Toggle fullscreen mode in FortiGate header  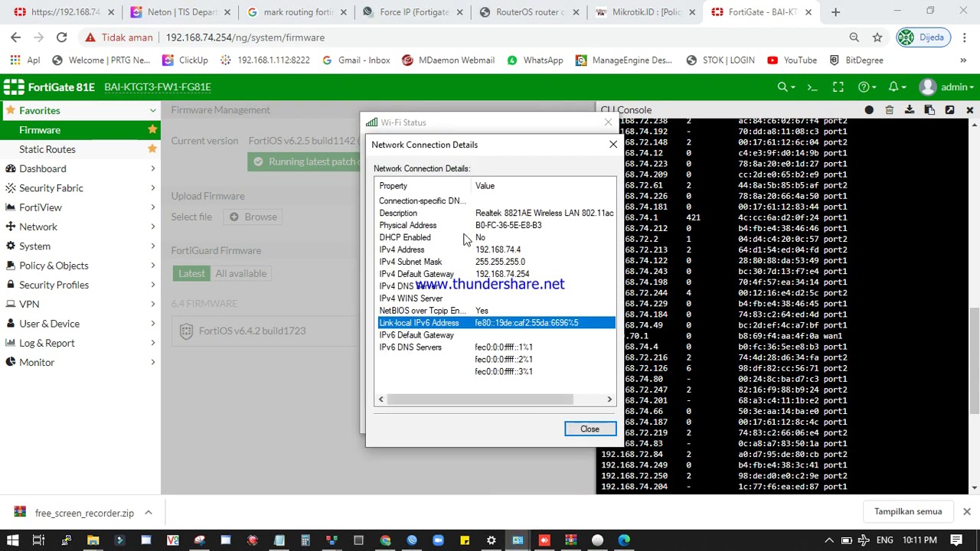coord(838,87)
